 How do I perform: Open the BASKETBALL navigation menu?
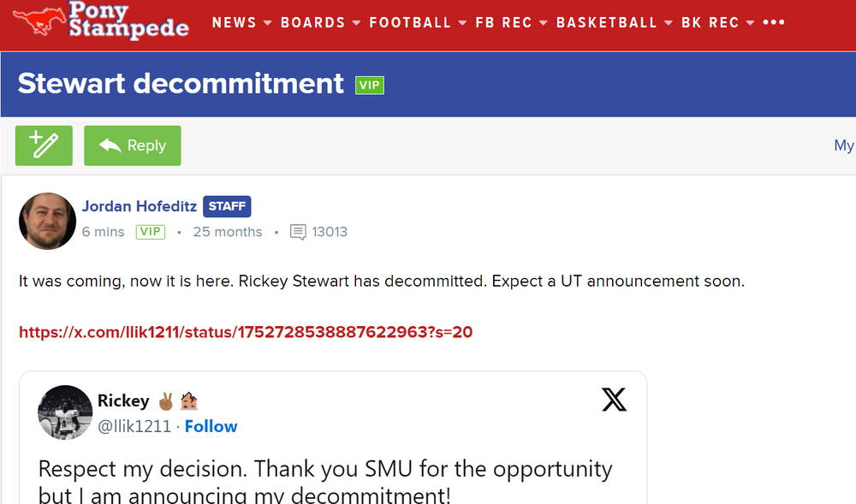[x=614, y=23]
